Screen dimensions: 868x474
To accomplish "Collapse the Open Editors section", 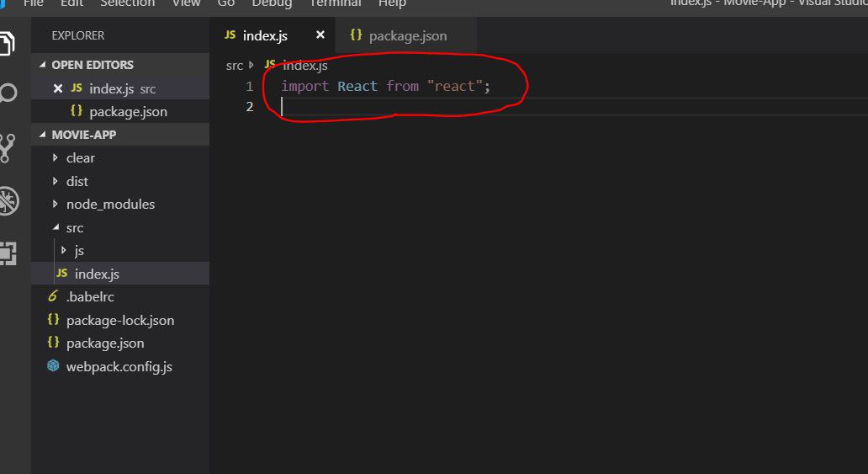I will click(44, 65).
